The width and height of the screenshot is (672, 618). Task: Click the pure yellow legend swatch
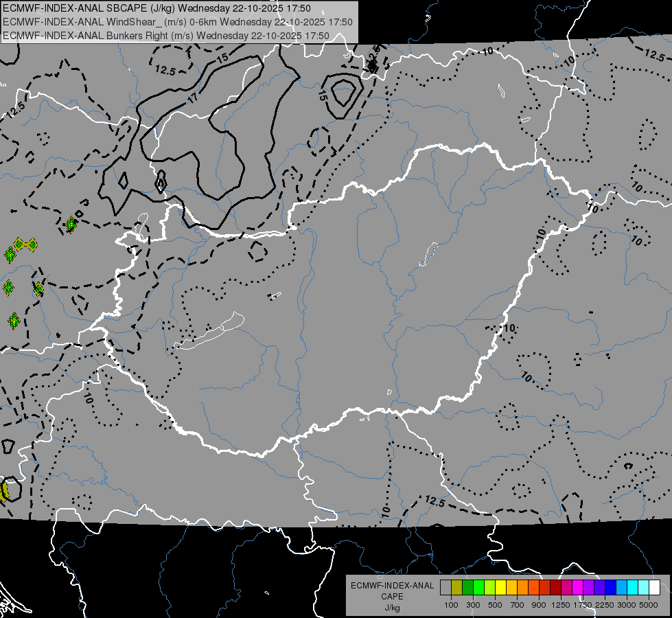tap(500, 587)
